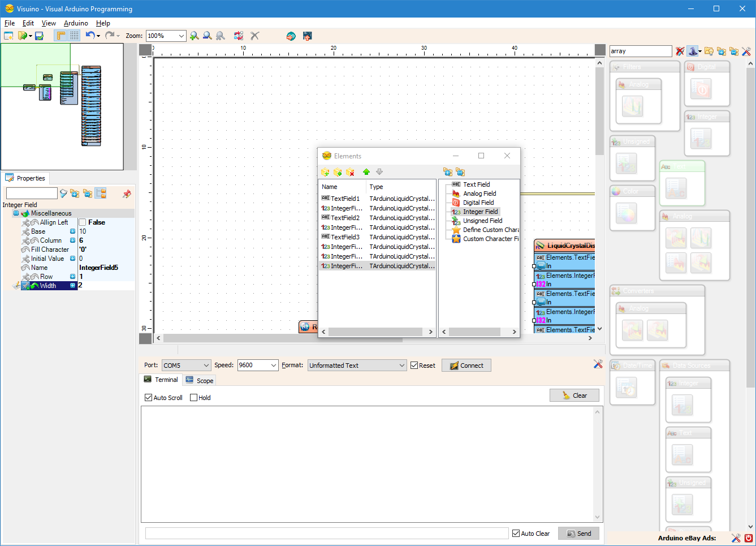Image resolution: width=756 pixels, height=546 pixels.
Task: Expand all element categories in Elements window
Action: click(x=448, y=171)
